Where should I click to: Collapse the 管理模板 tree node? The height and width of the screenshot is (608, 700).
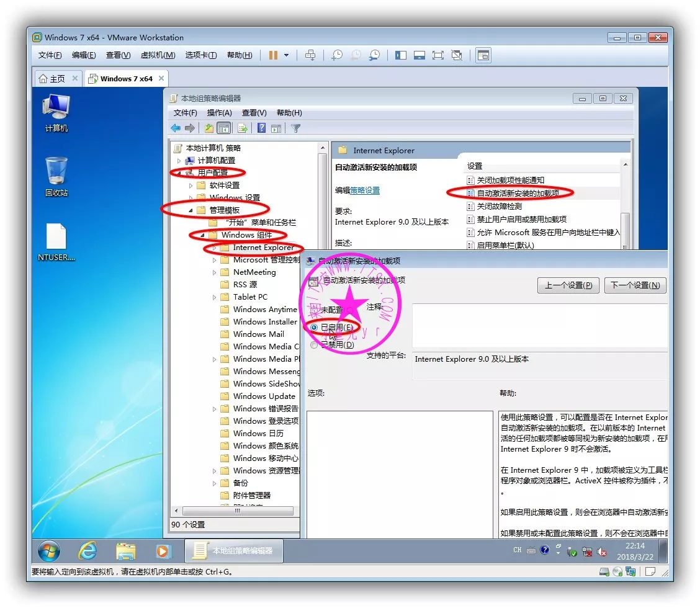tap(191, 210)
